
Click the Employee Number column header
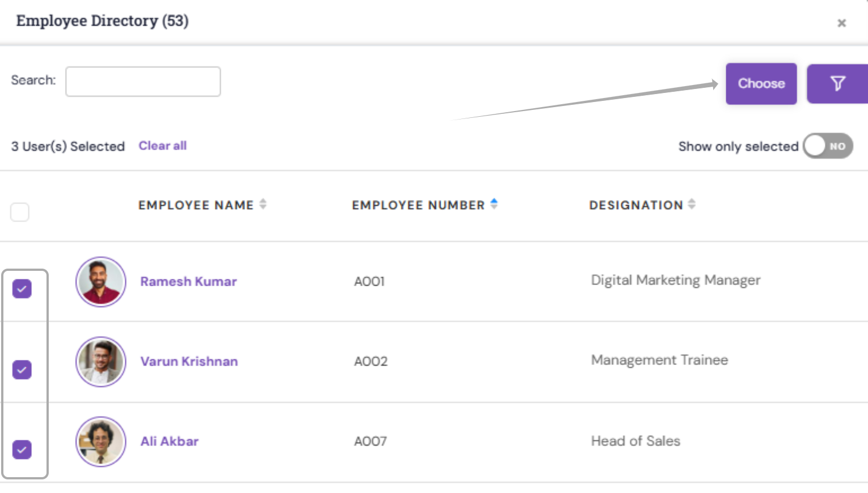[418, 205]
